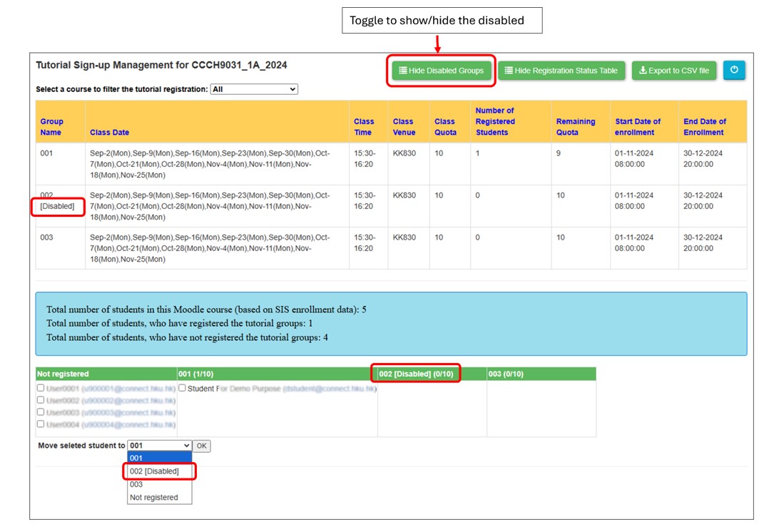779x532 pixels.
Task: Check the User0002 checkbox
Action: 40,400
